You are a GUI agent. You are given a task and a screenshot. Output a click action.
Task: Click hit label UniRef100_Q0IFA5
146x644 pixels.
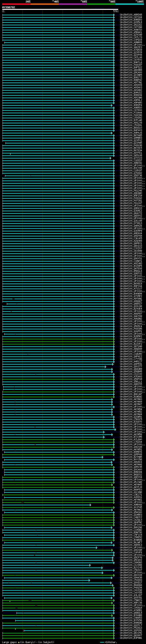[x=131, y=507]
